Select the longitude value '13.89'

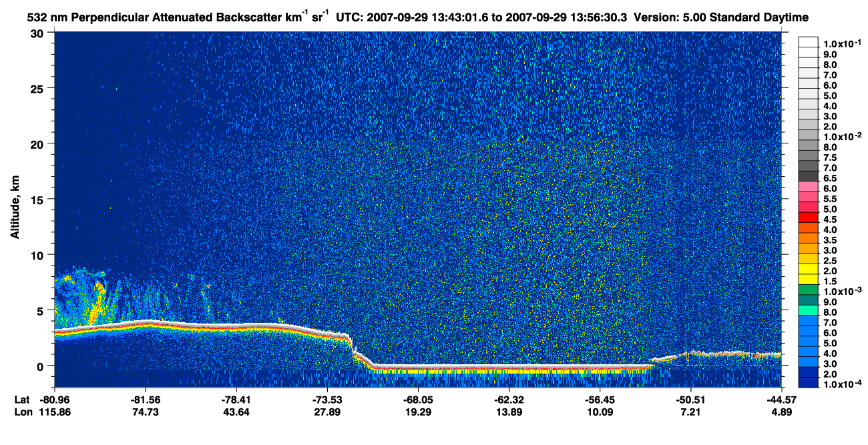click(x=509, y=412)
